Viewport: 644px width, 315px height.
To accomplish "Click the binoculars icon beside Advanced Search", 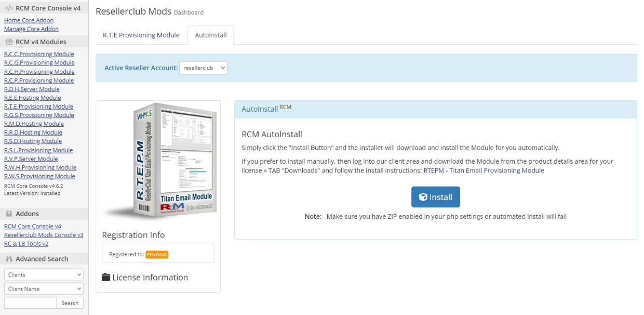I will (x=9, y=259).
